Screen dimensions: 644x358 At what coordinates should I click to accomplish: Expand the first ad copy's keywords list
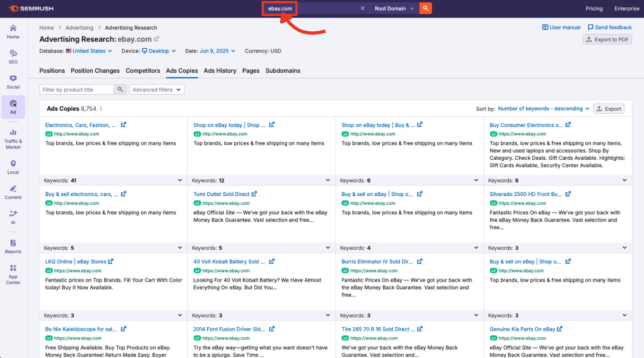pyautogui.click(x=179, y=180)
